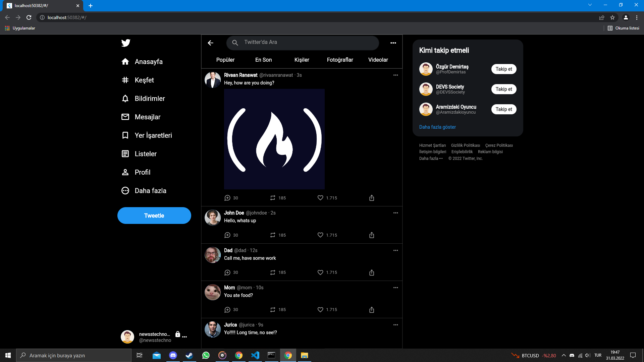Image resolution: width=644 pixels, height=362 pixels.
Task: Open more options on Jurica's tweet
Action: (x=396, y=325)
